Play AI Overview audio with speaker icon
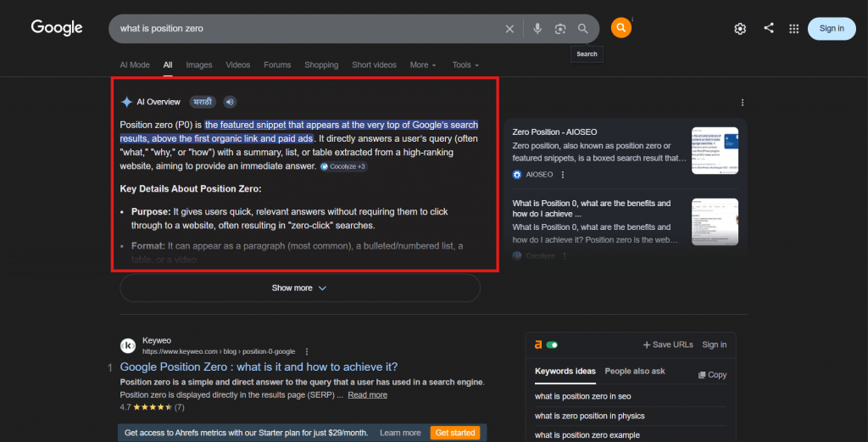868x442 pixels. [230, 102]
